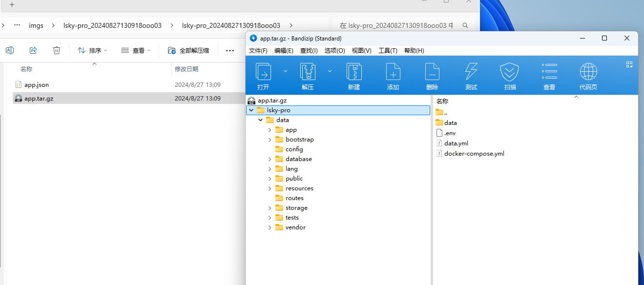The height and width of the screenshot is (285, 644).
Task: Expand the public folder node
Action: click(x=270, y=179)
